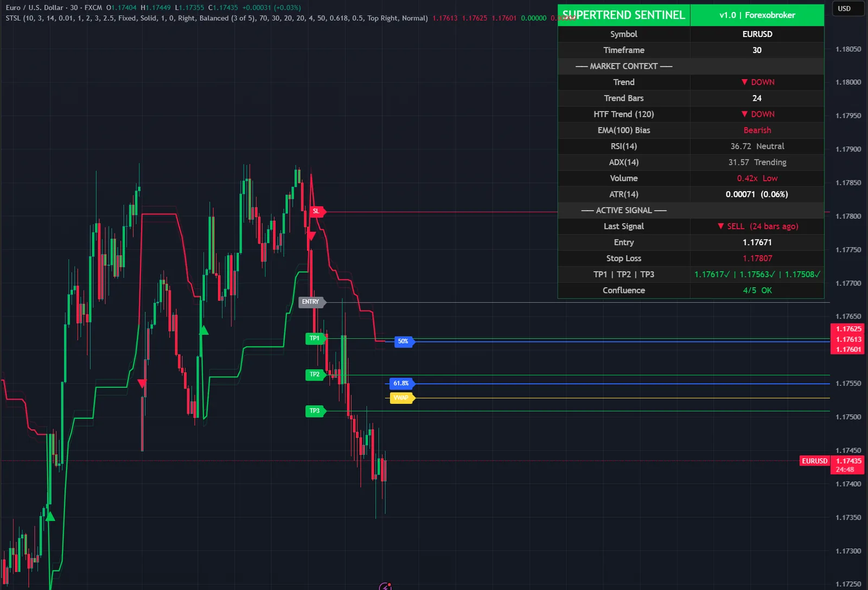The image size is (868, 590).
Task: Click the HTF Trend (120) DOWN value
Action: point(757,115)
